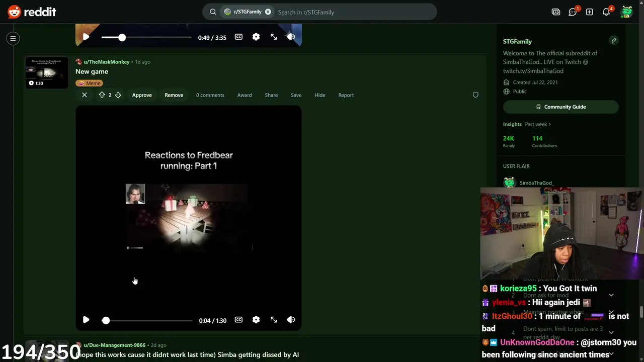
Task: Open settings gear on the top video
Action: coord(256,37)
